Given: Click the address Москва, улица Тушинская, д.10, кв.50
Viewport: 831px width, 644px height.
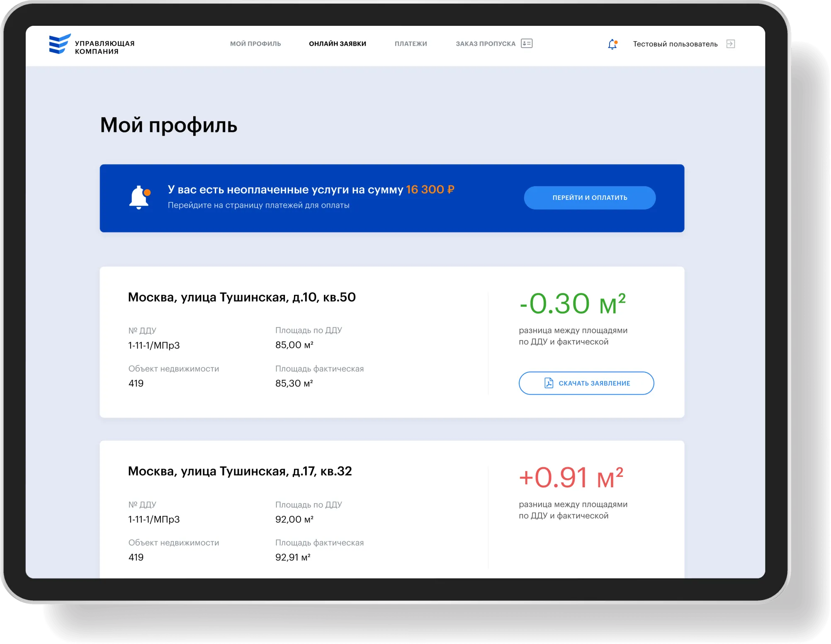Looking at the screenshot, I should click(x=242, y=297).
